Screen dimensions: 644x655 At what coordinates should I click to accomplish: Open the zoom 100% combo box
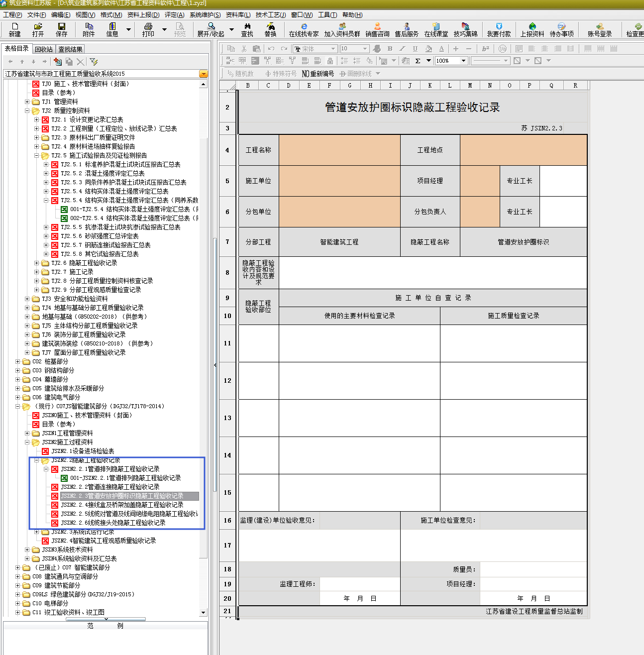coord(451,61)
